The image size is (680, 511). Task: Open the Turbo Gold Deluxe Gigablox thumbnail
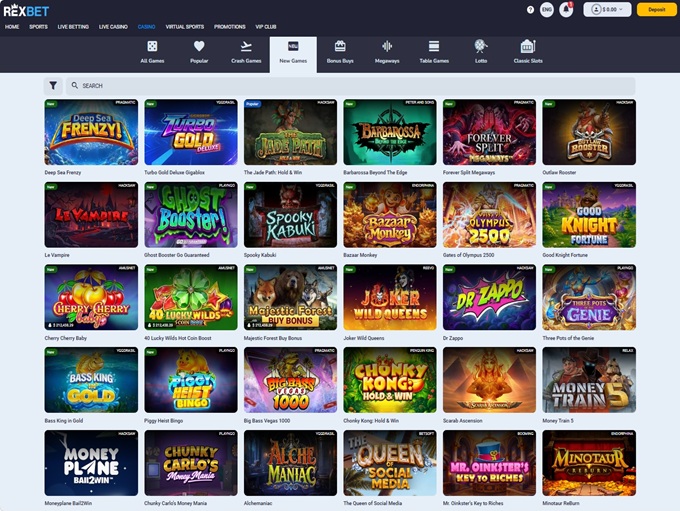coord(191,132)
